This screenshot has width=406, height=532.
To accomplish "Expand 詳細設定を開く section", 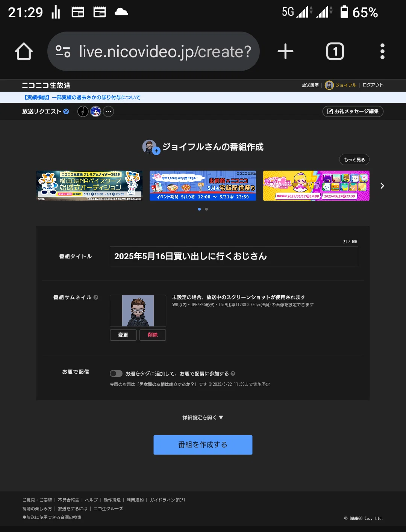I will click(x=203, y=417).
